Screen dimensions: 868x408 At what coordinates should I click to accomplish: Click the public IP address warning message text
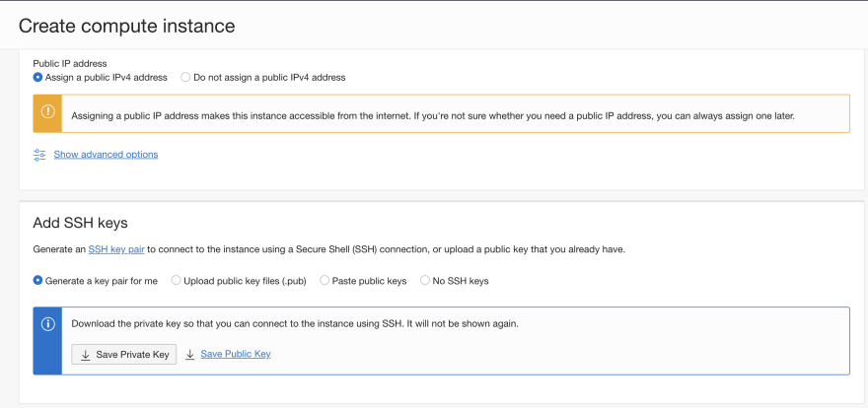433,116
